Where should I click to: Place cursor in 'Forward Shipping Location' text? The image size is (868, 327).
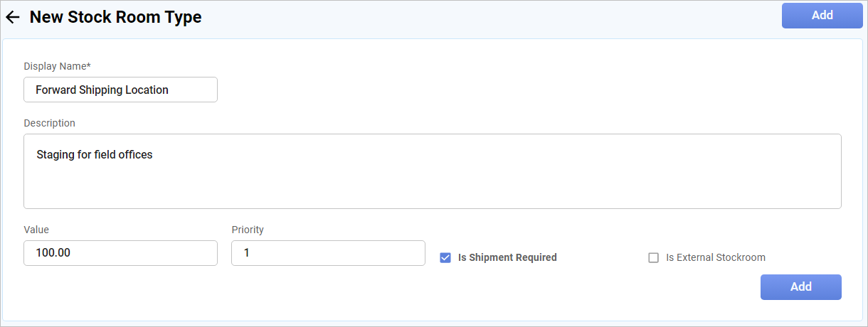(x=102, y=90)
